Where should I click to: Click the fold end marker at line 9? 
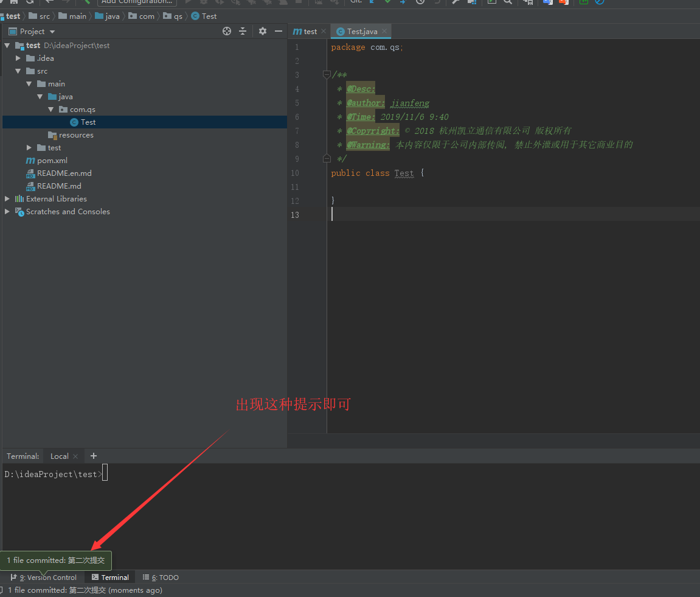(x=327, y=158)
